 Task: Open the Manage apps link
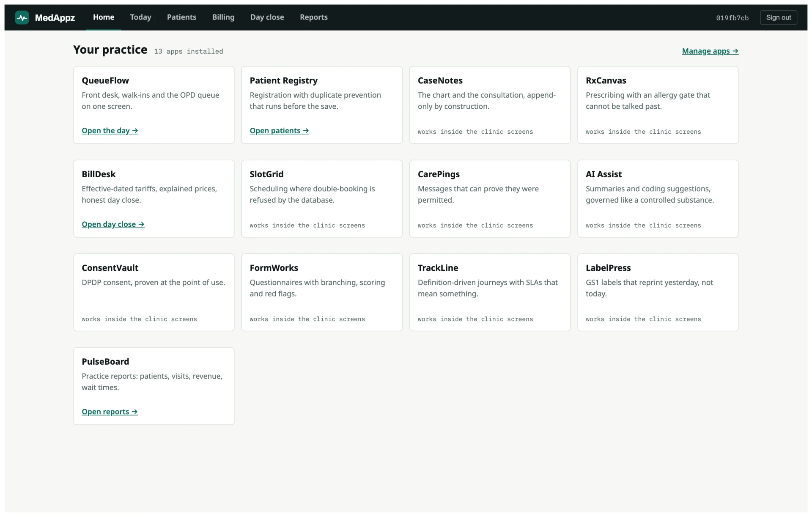tap(710, 51)
